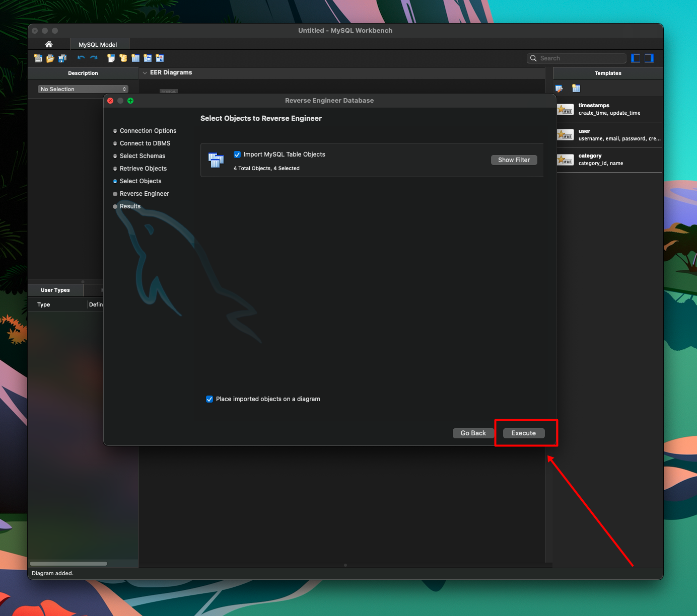
Task: Click the Show Filter button
Action: (514, 160)
